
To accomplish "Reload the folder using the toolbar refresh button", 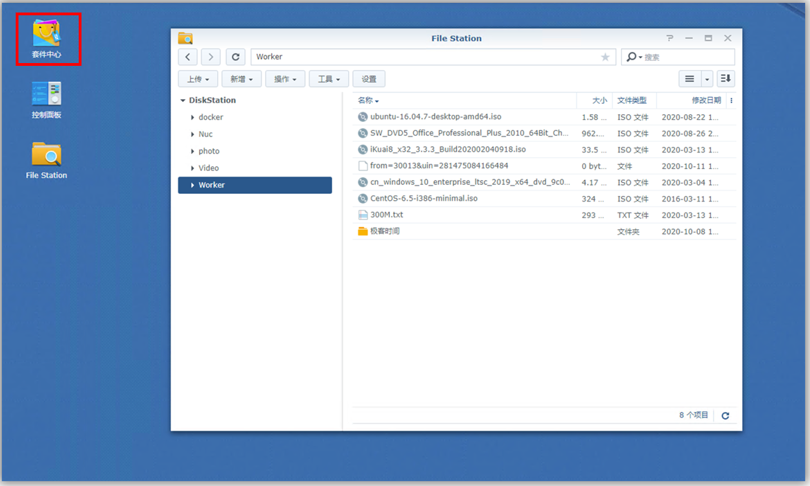I will tap(236, 57).
